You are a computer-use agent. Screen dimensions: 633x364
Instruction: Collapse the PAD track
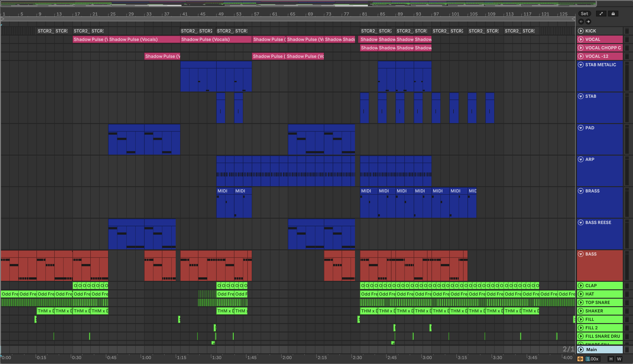coord(581,128)
